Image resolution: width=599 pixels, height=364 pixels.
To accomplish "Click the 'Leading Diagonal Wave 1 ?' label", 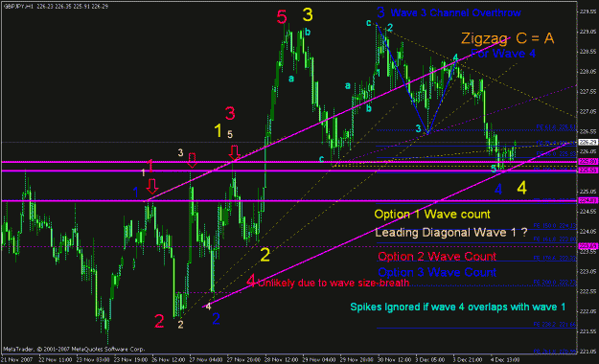I will pos(450,232).
